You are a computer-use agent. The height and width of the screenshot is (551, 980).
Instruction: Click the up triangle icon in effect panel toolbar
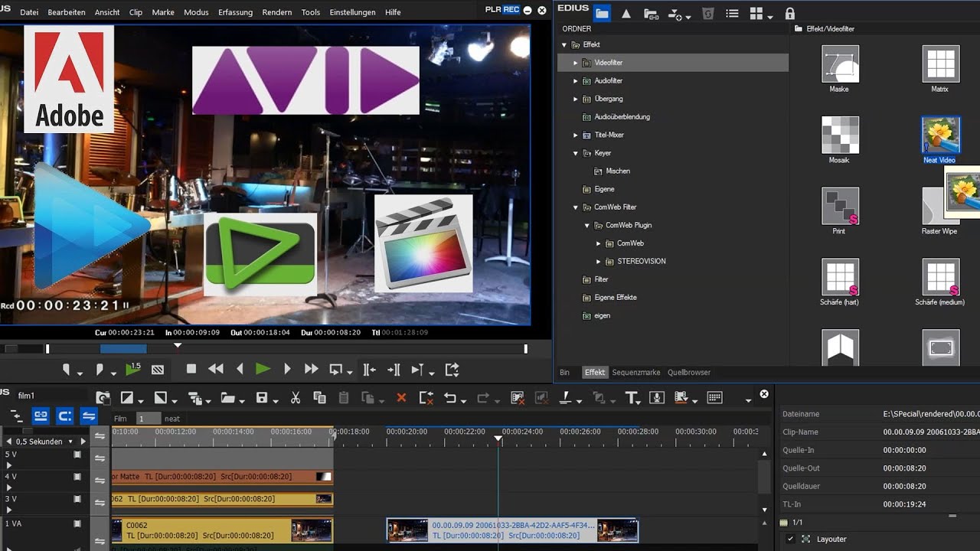pyautogui.click(x=626, y=13)
